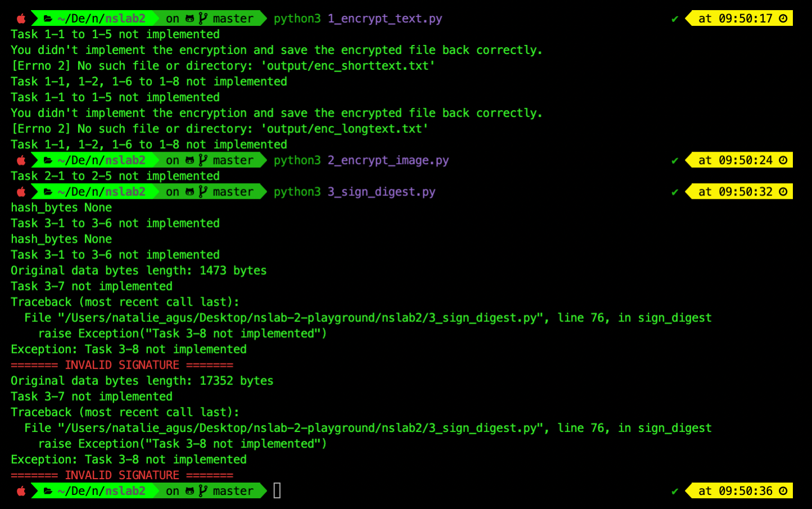Click the 'Original data bytes length: 17352 bytes' line

(142, 381)
